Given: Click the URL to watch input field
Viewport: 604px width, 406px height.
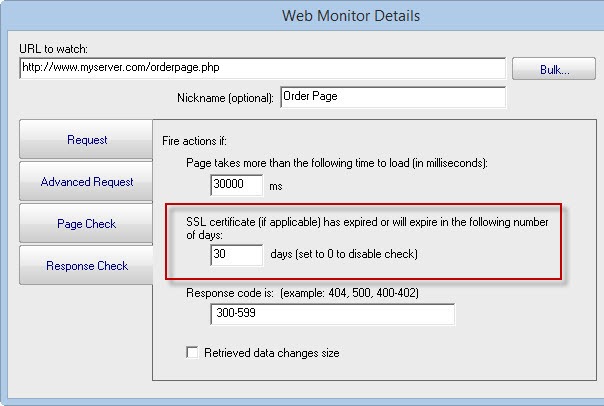Looking at the screenshot, I should pyautogui.click(x=262, y=68).
